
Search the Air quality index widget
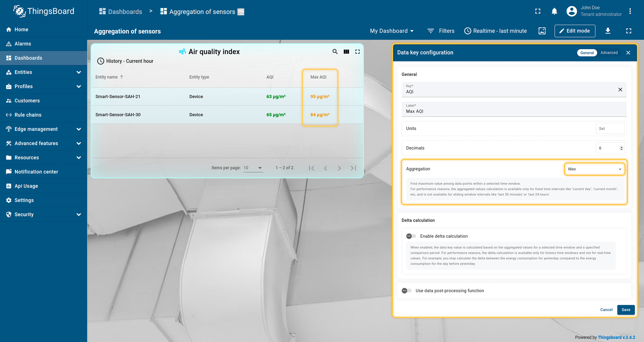(335, 52)
